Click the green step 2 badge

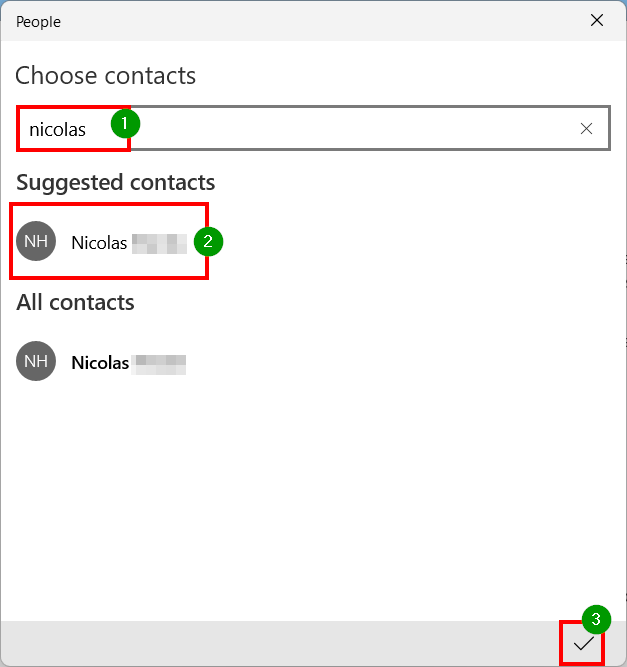(x=208, y=242)
